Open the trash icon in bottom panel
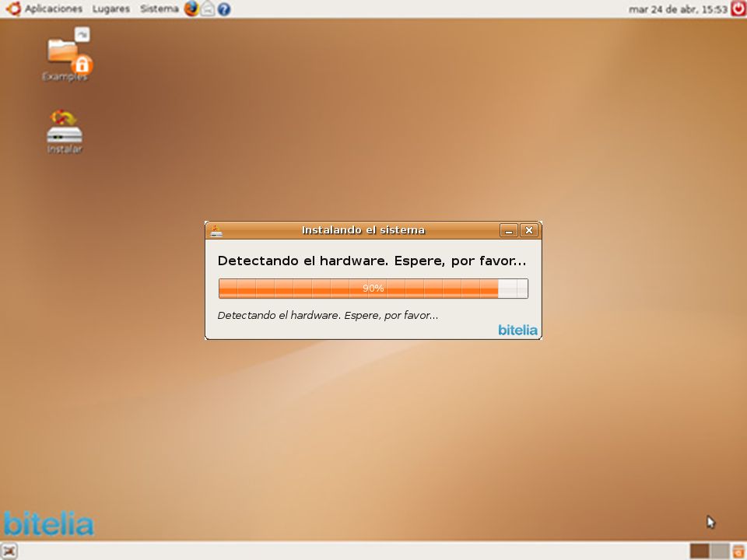Screen dimensions: 747x560 (x=738, y=551)
